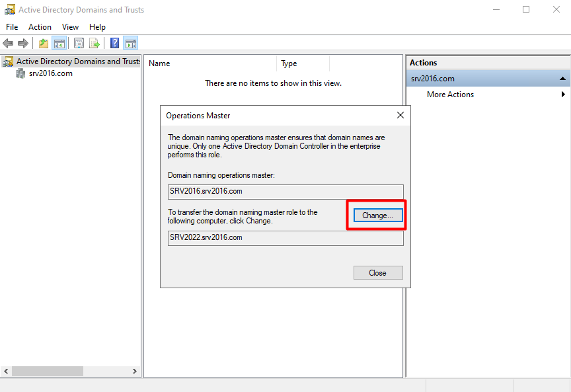
Task: Maximize the Active Directory Domains and Trusts window
Action: [x=526, y=9]
